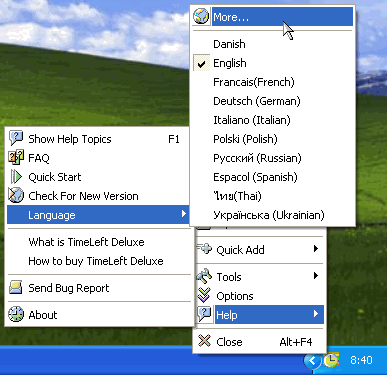The height and width of the screenshot is (375, 387).
Task: Choose Close Alt+F4 to exit TimeLeft
Action: click(x=259, y=342)
